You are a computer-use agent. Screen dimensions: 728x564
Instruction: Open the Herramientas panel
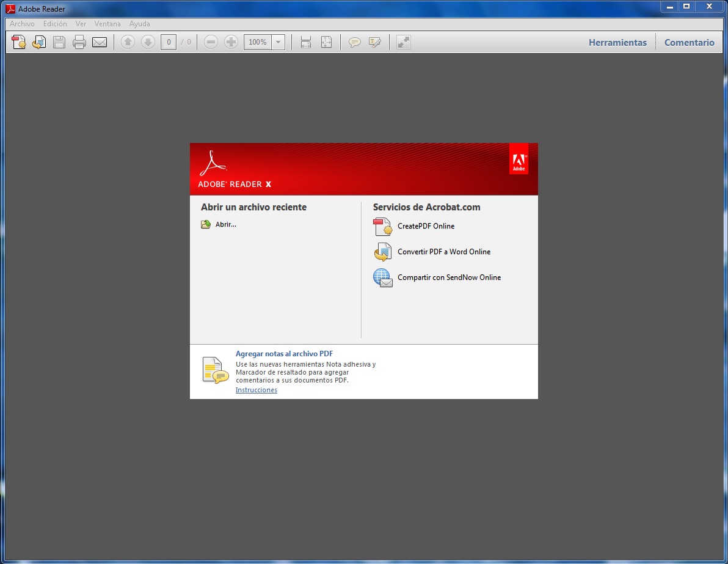(617, 42)
